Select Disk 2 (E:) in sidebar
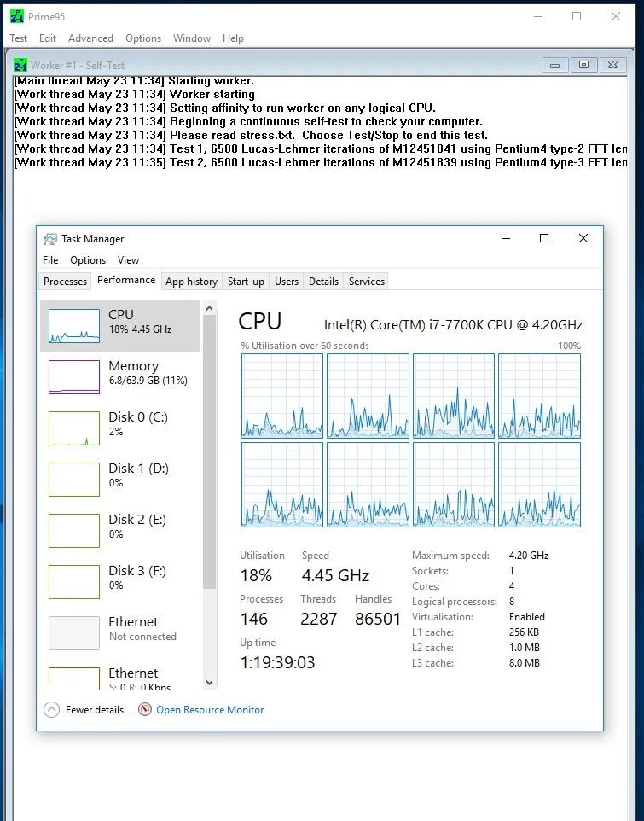This screenshot has height=821, width=644. [119, 530]
